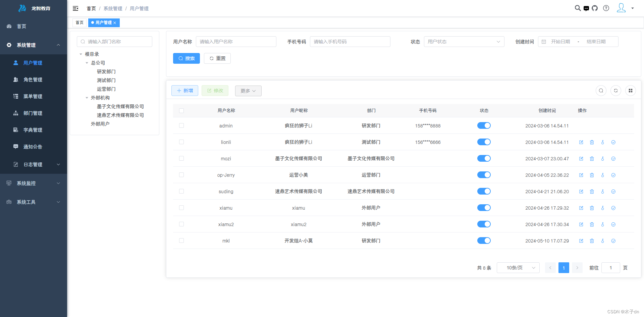Click reset password key icon for xiamu
644x317 pixels.
[603, 208]
